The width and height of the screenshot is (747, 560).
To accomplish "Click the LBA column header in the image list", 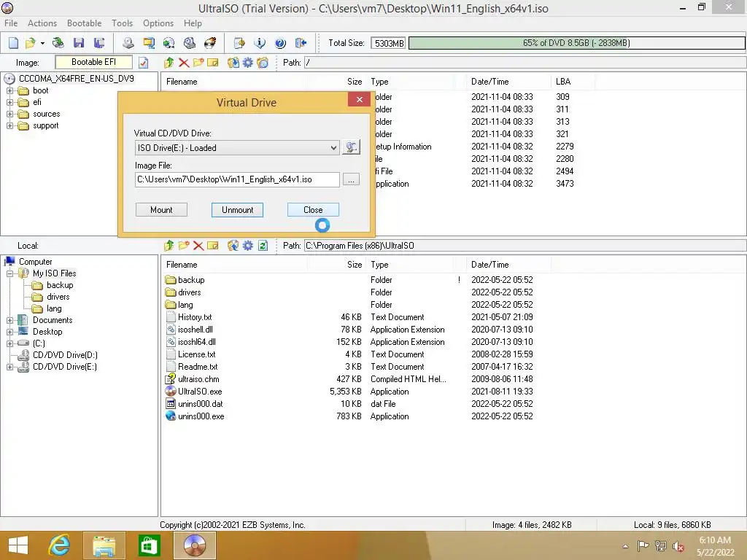I will click(573, 82).
